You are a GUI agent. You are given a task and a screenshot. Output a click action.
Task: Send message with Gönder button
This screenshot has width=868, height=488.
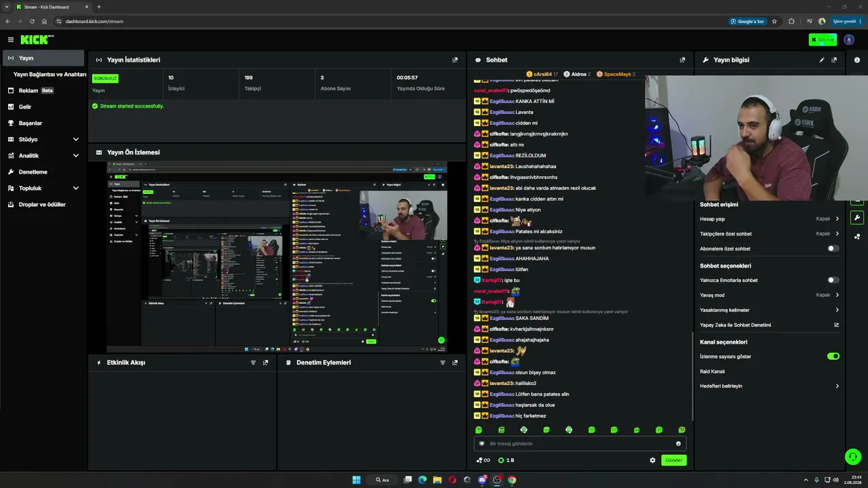point(673,460)
